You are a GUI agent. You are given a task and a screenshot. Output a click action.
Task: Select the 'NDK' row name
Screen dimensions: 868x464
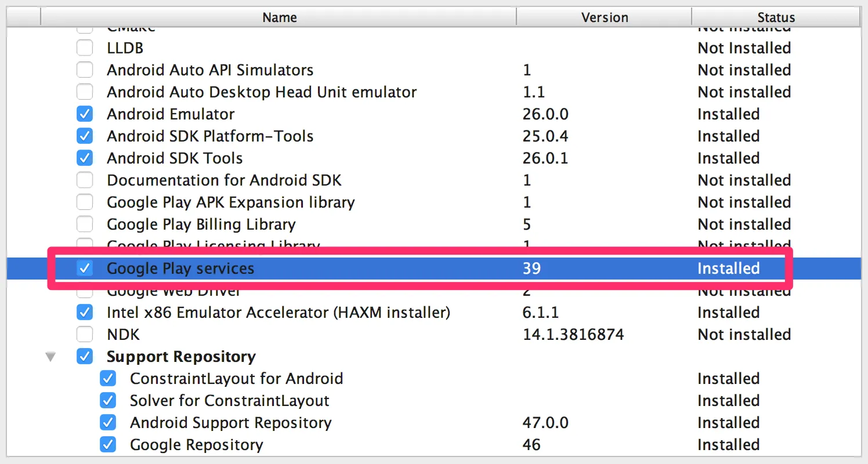[123, 335]
